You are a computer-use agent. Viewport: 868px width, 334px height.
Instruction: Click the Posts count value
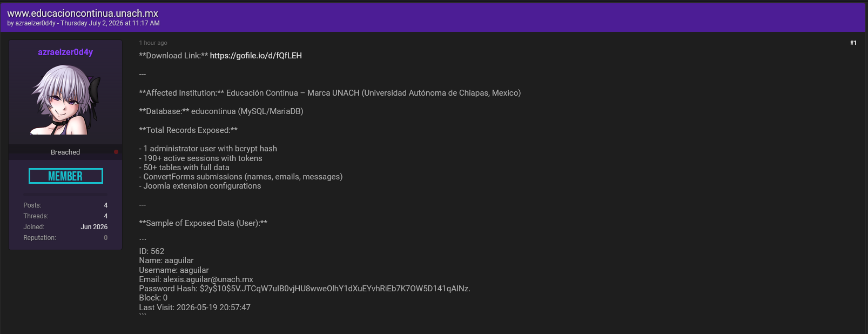click(106, 205)
